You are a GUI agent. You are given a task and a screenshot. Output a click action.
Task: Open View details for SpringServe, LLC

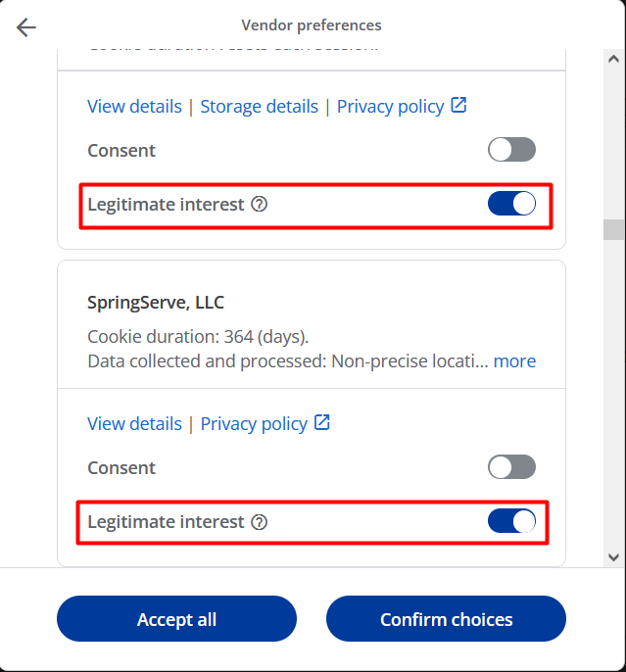[134, 423]
